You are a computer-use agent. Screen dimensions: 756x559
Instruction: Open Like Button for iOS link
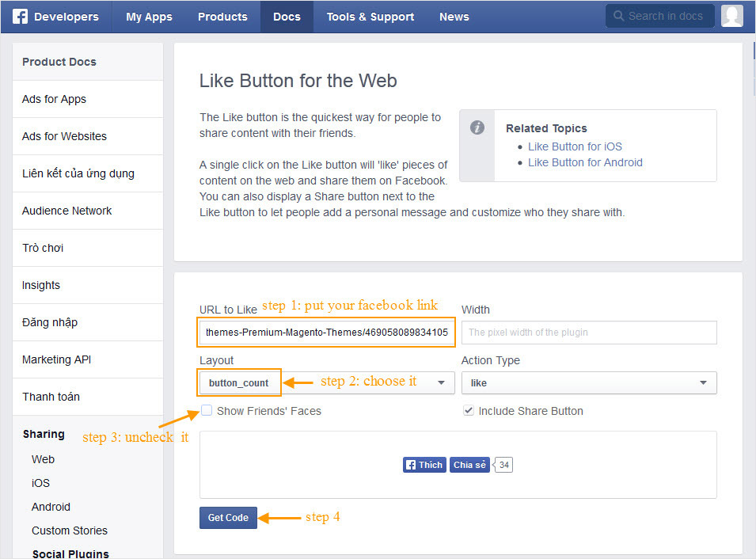(x=575, y=146)
